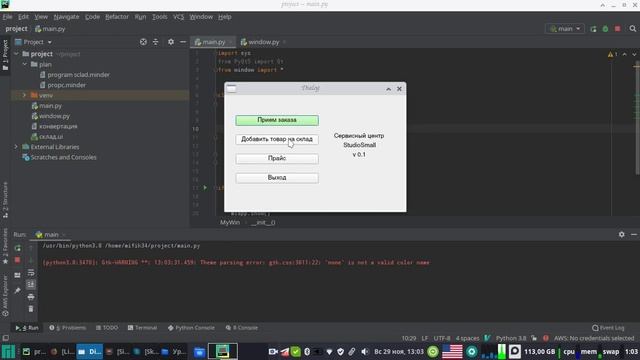Click the green Run button in top toolbar
This screenshot has height=360, width=640.
pos(593,29)
